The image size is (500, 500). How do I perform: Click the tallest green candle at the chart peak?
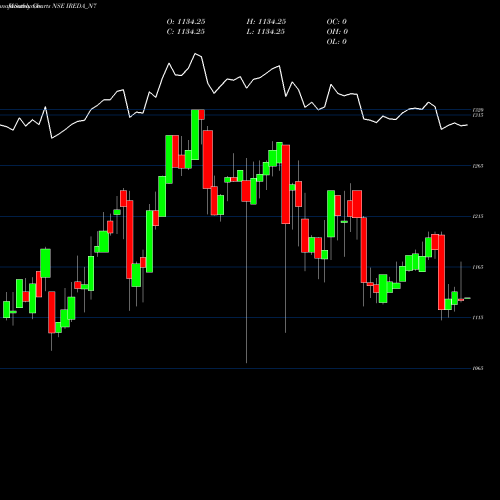click(195, 135)
